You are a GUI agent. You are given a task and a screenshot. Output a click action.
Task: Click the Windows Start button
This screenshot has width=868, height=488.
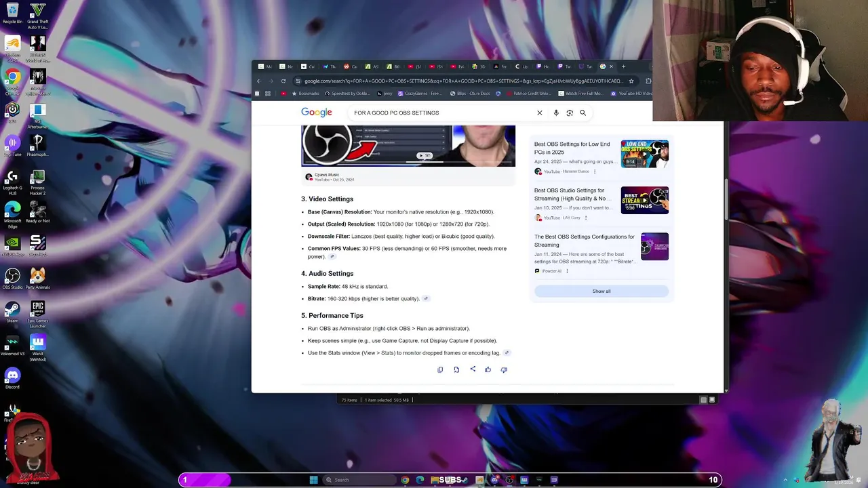[313, 480]
